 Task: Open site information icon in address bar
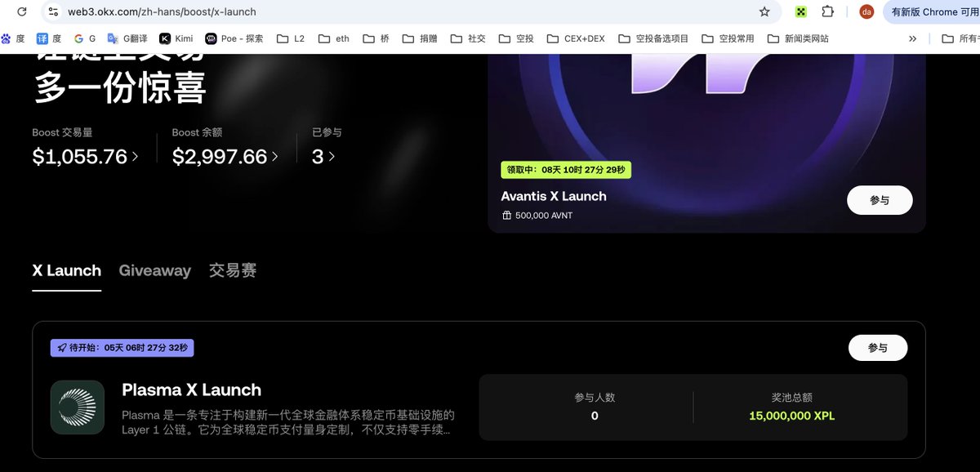pos(53,11)
